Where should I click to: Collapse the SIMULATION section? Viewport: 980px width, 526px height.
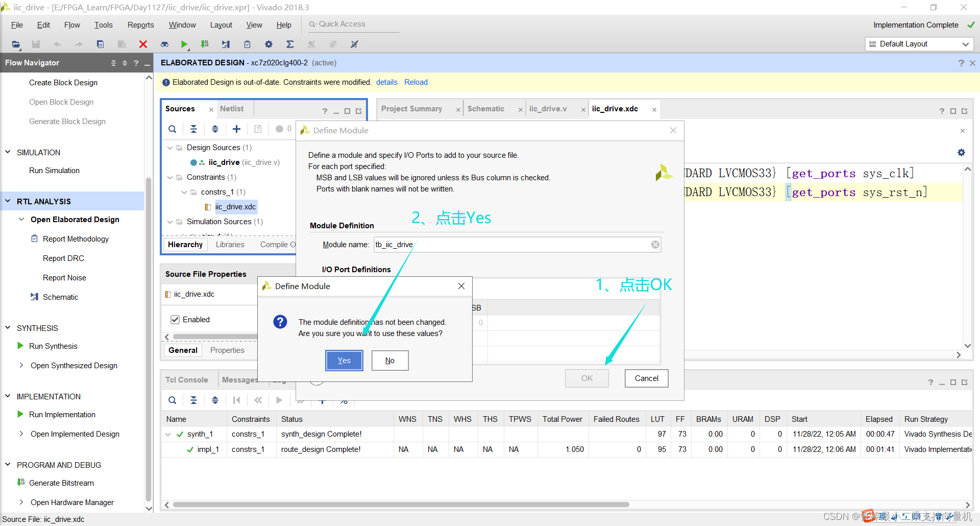tap(8, 152)
